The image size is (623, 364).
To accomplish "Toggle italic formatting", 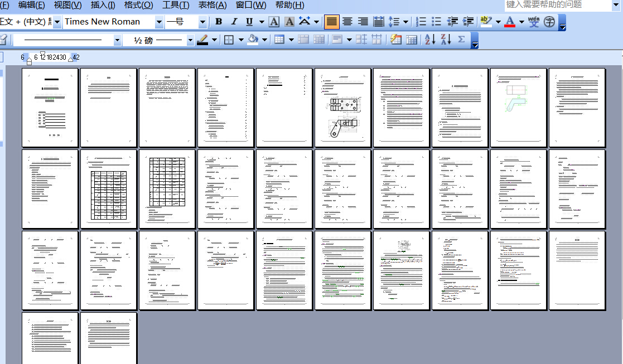I will 234,22.
